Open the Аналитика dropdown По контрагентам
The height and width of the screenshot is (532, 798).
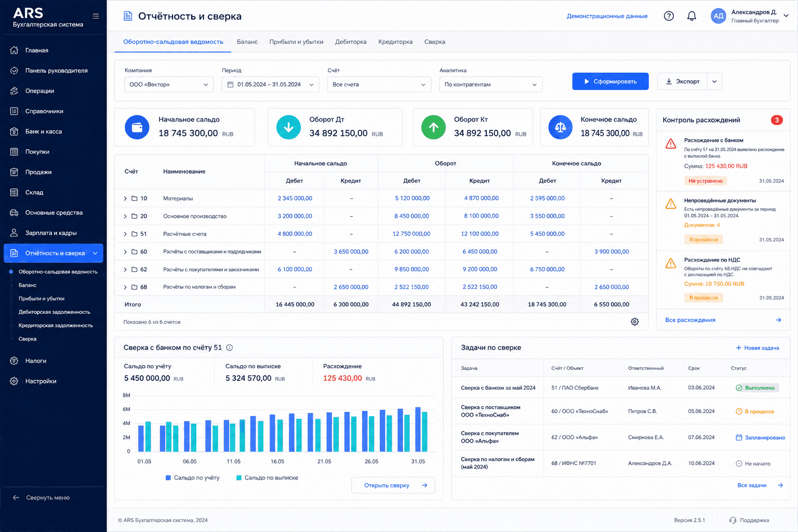491,85
